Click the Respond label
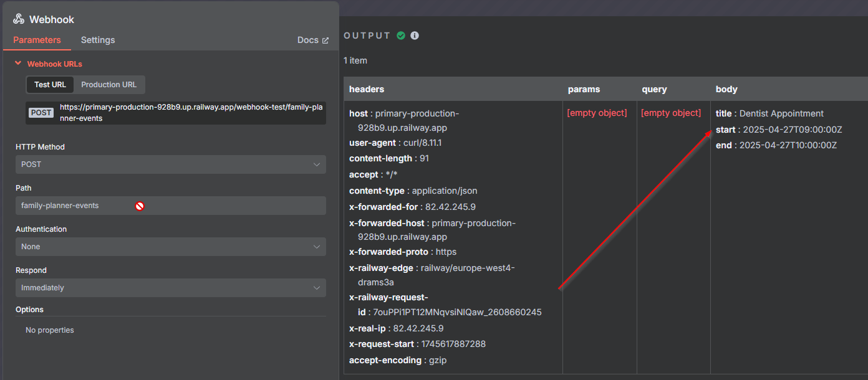The image size is (868, 380). pyautogui.click(x=31, y=270)
